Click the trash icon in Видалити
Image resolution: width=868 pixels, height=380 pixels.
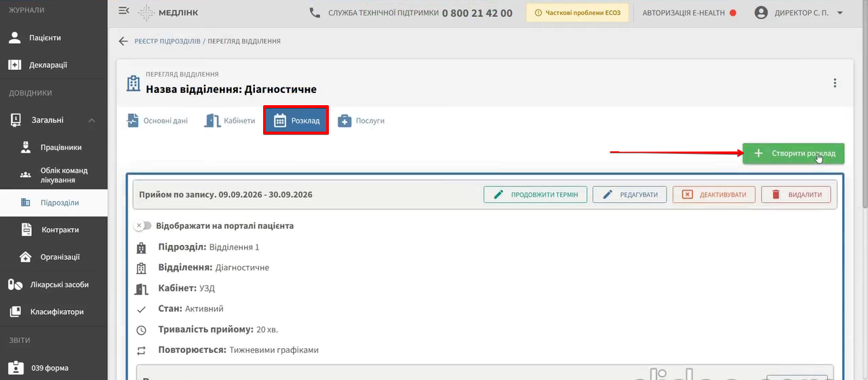776,194
